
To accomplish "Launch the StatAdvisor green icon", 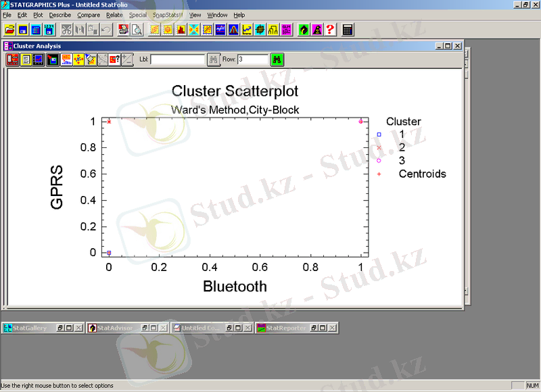I will (304, 30).
